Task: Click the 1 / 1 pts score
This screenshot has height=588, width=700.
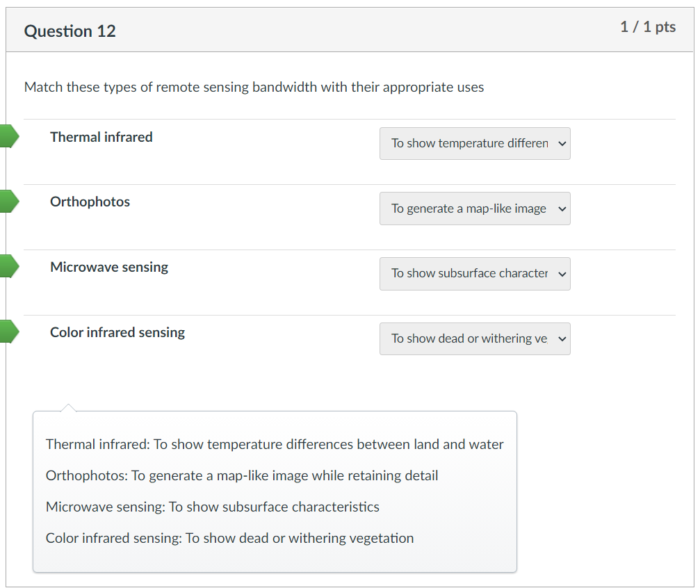Action: pos(648,27)
